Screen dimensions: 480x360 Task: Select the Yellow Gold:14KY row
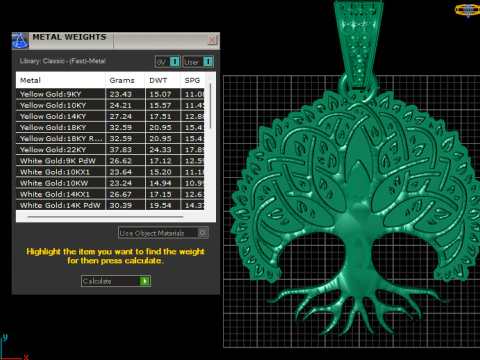110,116
